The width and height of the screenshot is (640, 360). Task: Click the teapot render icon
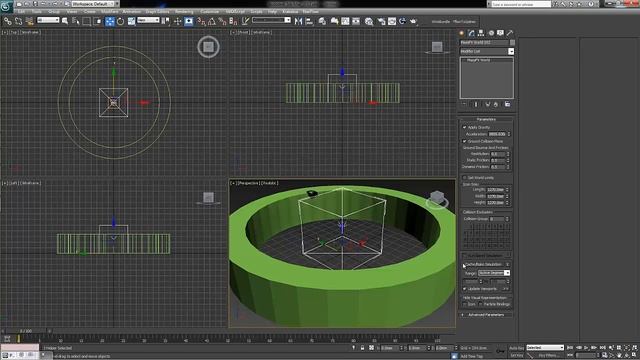413,21
